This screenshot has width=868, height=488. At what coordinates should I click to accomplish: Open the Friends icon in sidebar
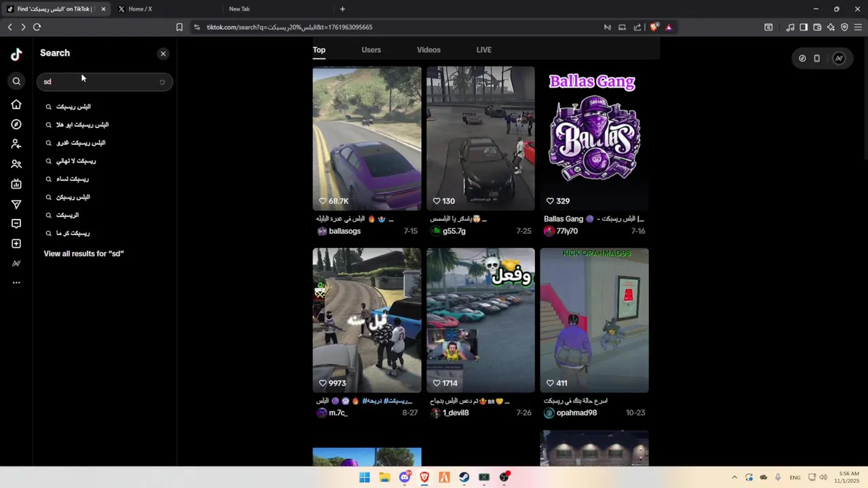(x=16, y=164)
